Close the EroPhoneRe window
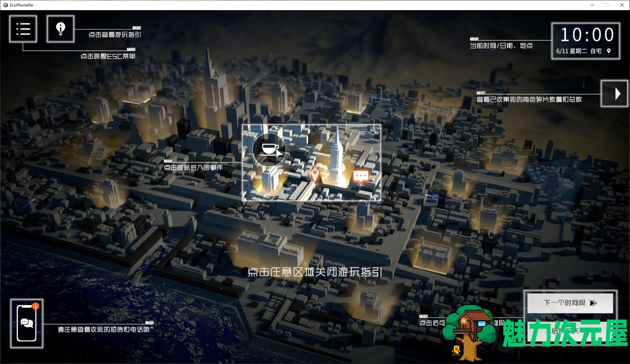This screenshot has width=630, height=364. coord(622,5)
